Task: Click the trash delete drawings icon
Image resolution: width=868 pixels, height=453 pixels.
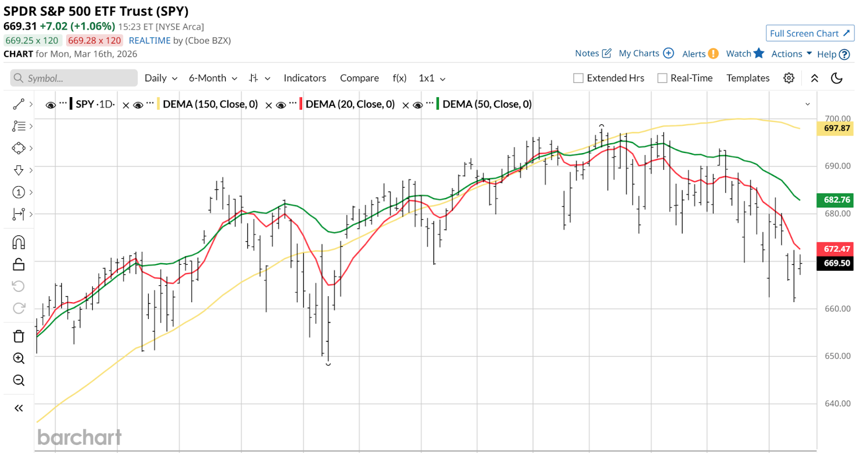Action: click(x=18, y=336)
